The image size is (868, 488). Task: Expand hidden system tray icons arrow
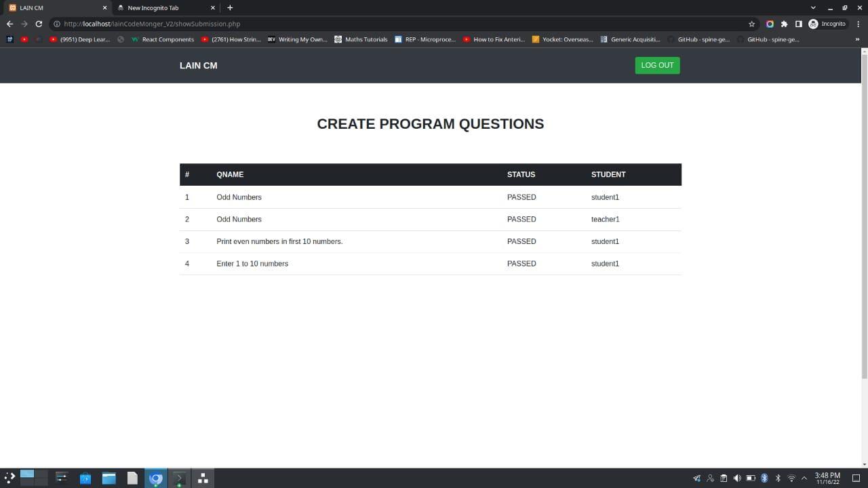coord(804,479)
